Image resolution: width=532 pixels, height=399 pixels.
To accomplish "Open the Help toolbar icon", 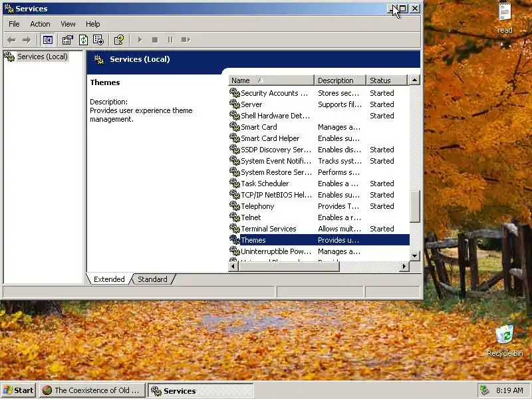I will (119, 40).
